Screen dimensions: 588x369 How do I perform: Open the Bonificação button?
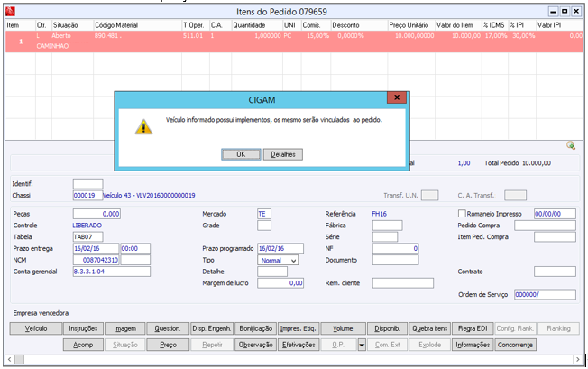tap(256, 329)
